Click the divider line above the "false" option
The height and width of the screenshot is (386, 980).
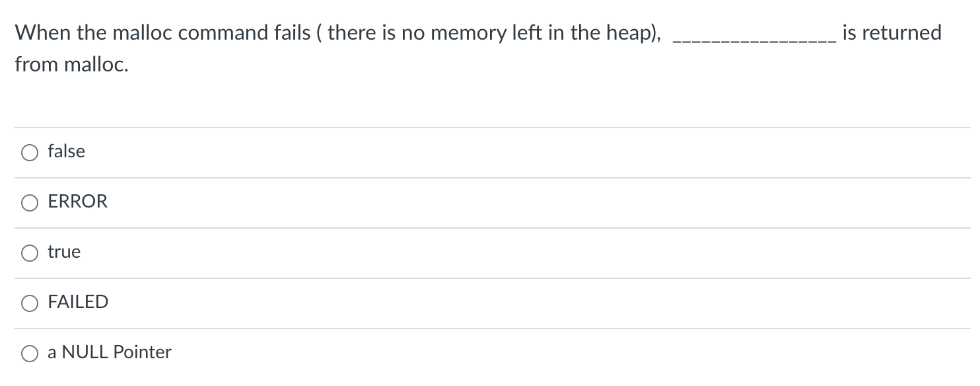[x=493, y=128]
